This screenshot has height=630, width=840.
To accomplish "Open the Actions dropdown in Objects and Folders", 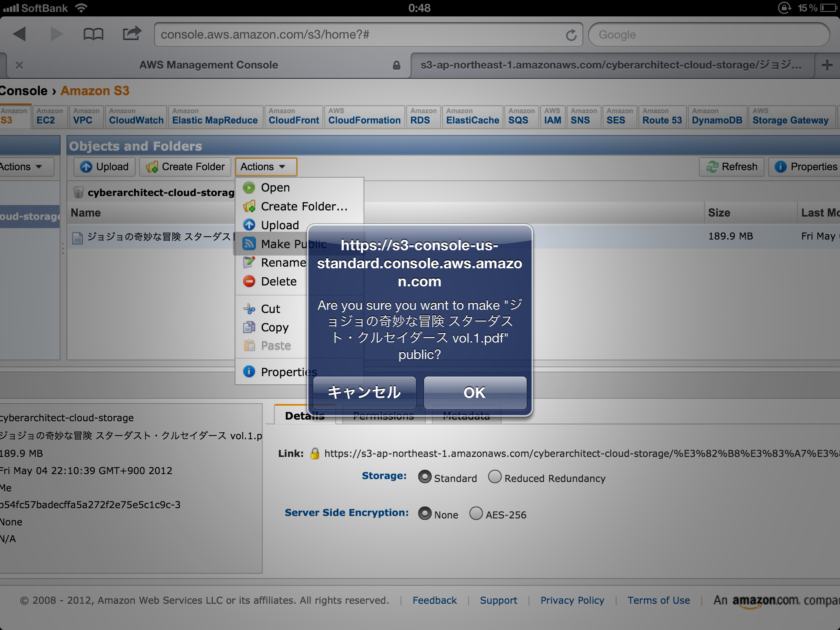I will pos(266,167).
